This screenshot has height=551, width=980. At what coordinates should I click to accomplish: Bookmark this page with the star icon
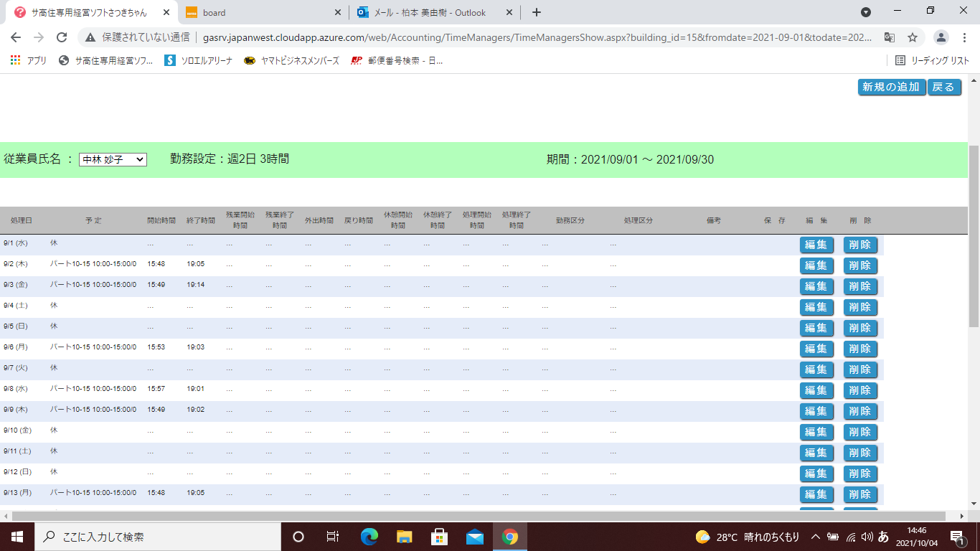912,37
